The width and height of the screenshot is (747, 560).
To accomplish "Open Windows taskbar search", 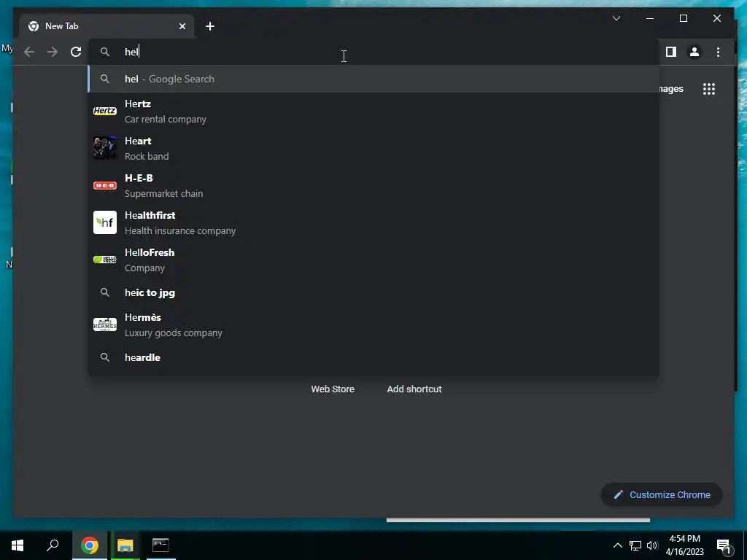I will 53,545.
